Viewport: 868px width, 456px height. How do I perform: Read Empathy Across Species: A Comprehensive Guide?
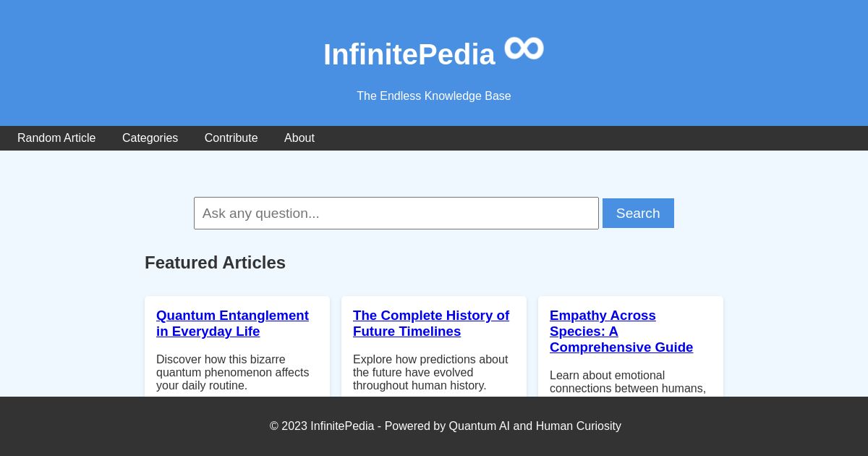pyautogui.click(x=621, y=332)
